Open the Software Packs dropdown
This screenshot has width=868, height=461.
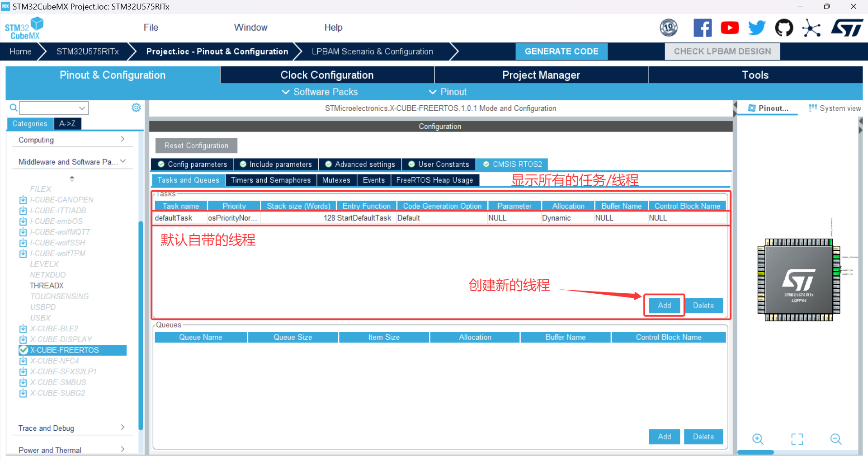click(x=320, y=92)
